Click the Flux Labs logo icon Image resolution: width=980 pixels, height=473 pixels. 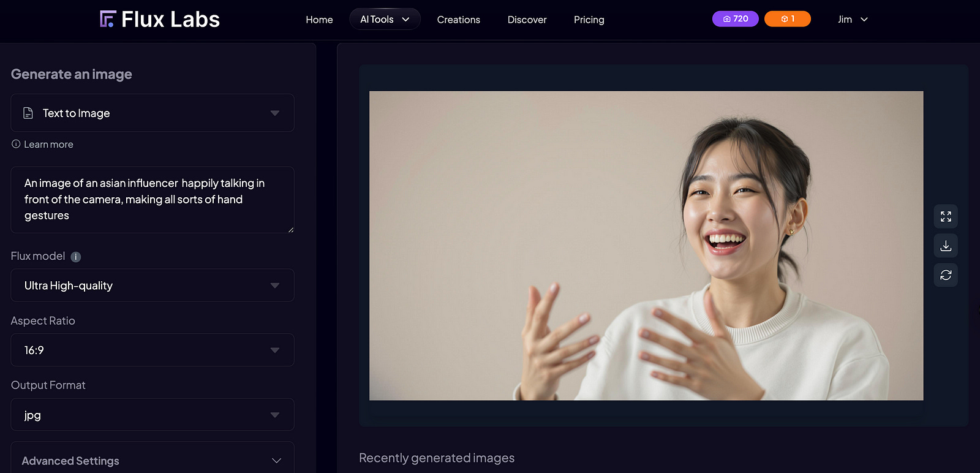[x=108, y=19]
